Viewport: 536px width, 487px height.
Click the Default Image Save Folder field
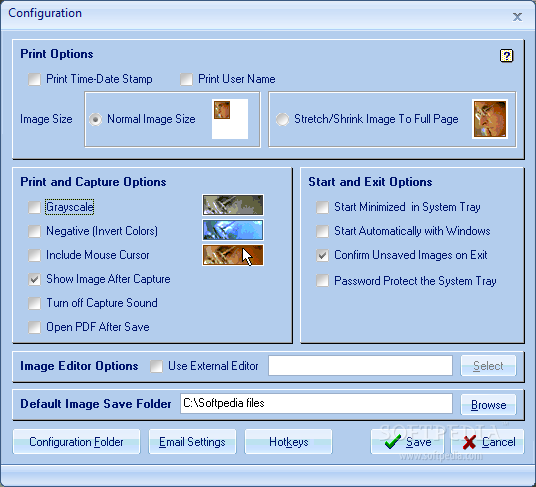tap(316, 404)
